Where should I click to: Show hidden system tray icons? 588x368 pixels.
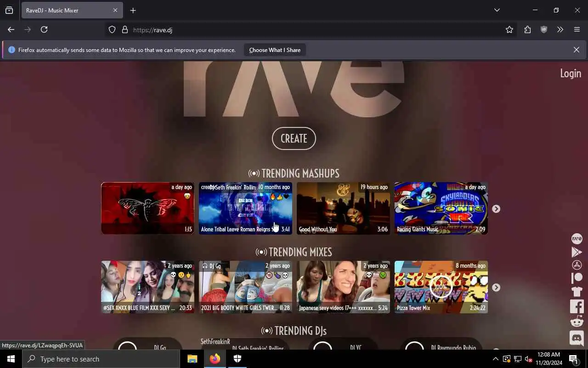(x=495, y=359)
